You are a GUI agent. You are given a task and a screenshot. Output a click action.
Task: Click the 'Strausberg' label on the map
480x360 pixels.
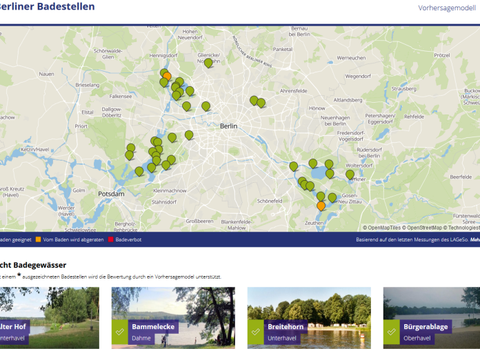[404, 89]
